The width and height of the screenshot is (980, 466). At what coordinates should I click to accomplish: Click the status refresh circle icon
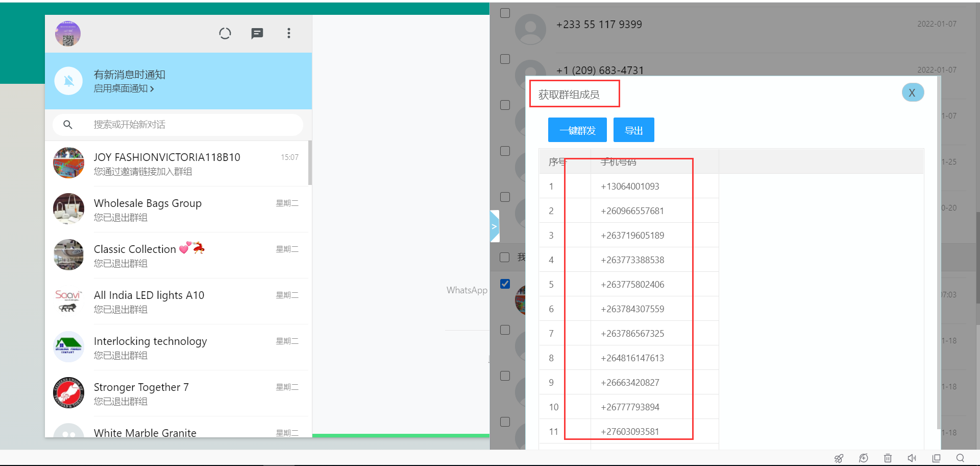click(x=225, y=34)
